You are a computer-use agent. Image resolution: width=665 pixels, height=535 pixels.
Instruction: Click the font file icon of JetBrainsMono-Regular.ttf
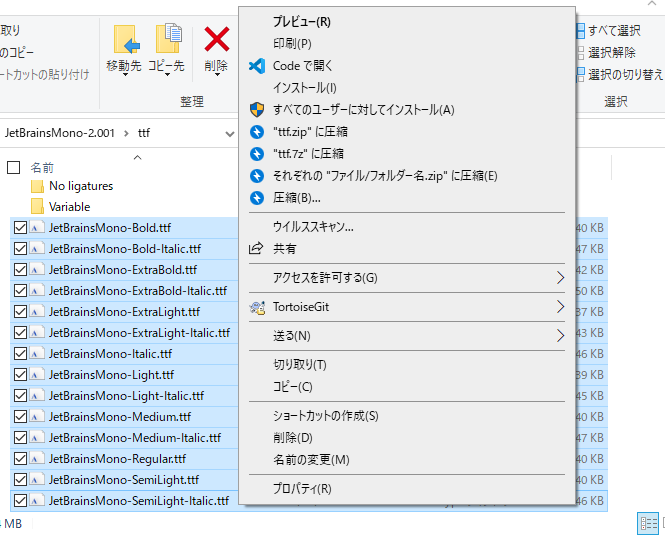point(37,459)
